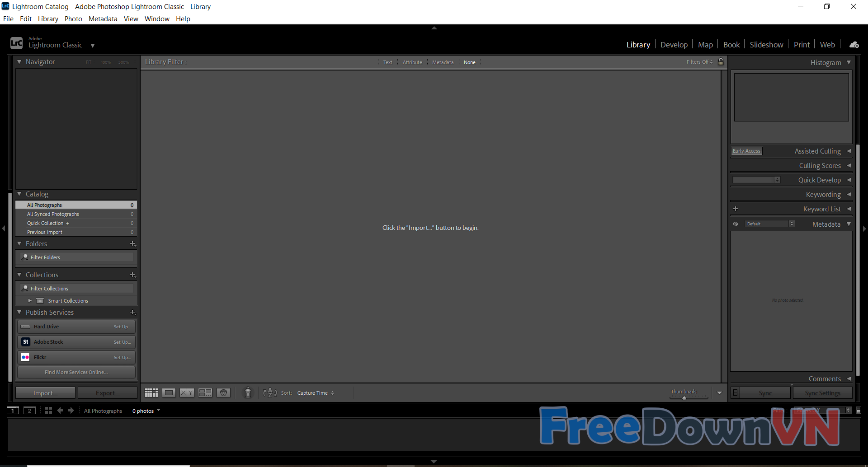868x467 pixels.
Task: Open the Sort Capture Time dropdown
Action: (x=316, y=393)
